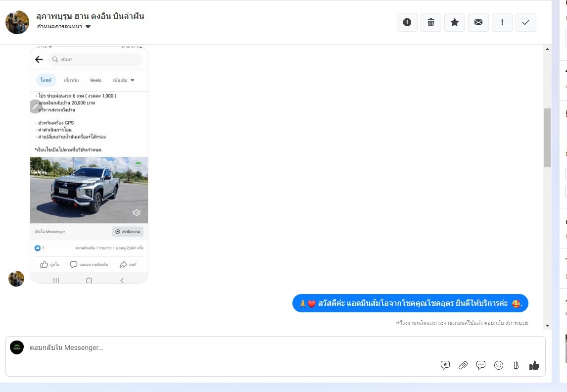Open the shared phone screenshot image
The width and height of the screenshot is (567, 392).
tap(89, 165)
